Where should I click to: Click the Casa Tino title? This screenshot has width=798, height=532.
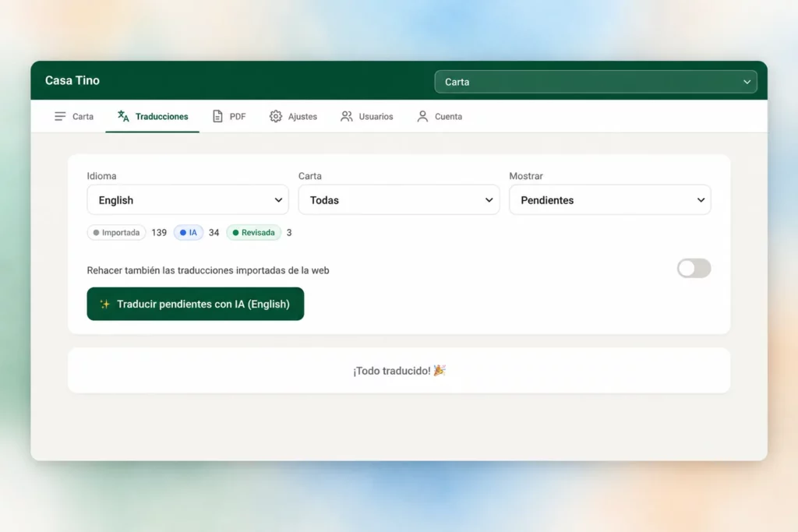tap(72, 80)
